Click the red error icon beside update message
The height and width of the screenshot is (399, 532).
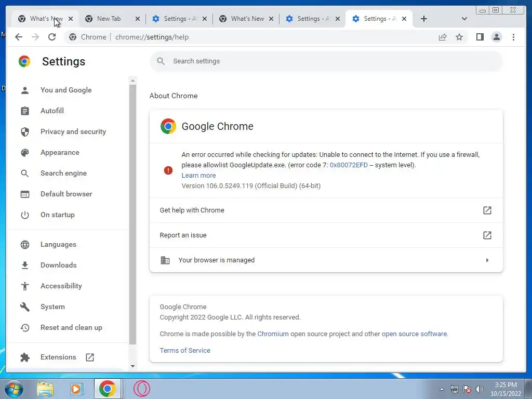[x=168, y=170]
